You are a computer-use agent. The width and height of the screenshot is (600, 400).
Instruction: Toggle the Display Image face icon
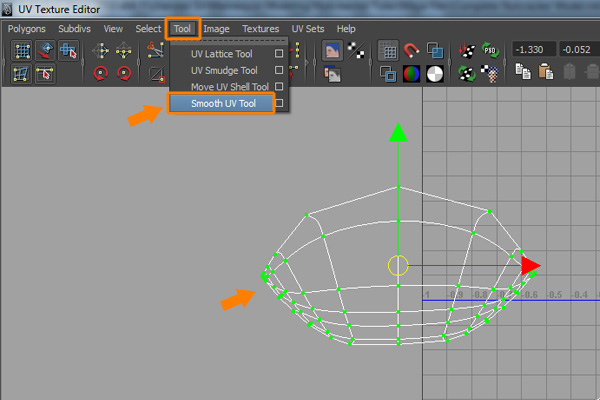coord(332,51)
